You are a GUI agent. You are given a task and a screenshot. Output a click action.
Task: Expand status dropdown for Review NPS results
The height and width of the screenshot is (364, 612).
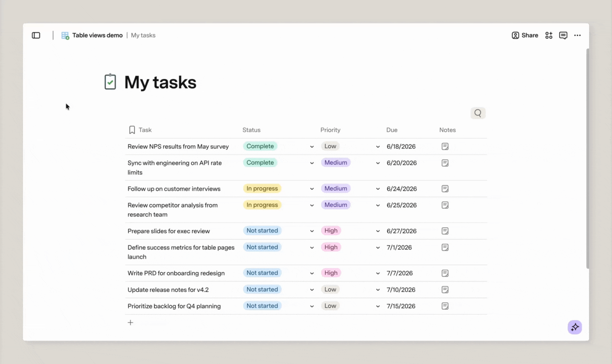[x=312, y=147]
